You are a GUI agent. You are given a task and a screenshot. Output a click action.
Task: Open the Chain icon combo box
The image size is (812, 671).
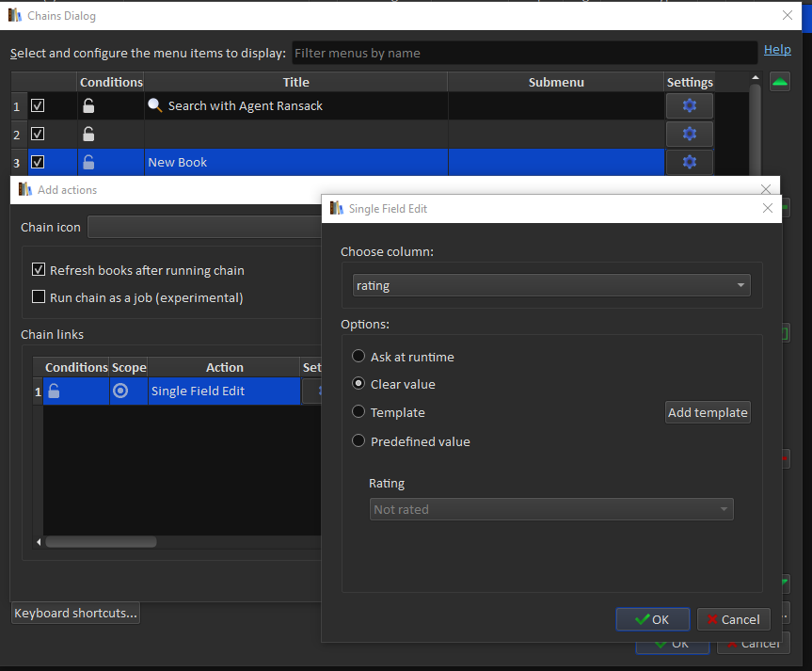[x=203, y=227]
